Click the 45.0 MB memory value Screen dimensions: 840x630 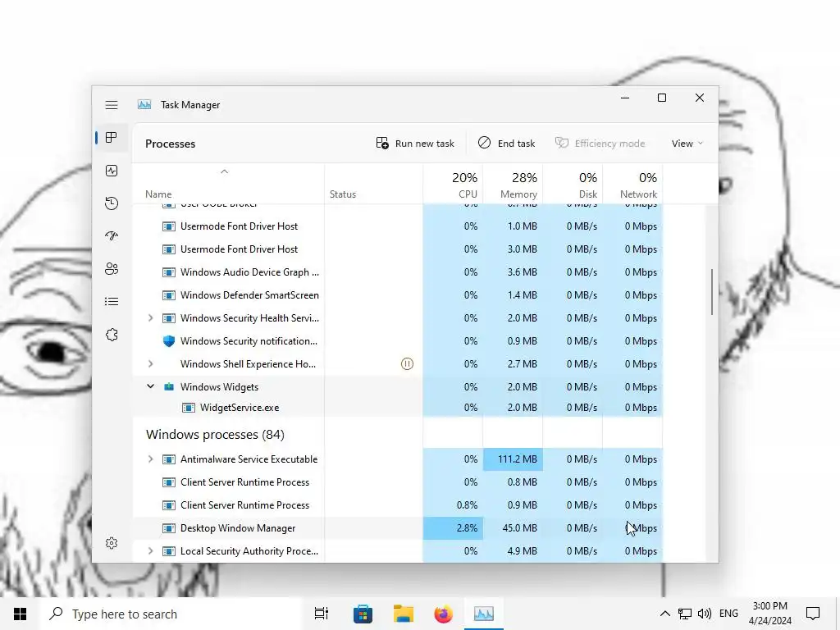(519, 528)
